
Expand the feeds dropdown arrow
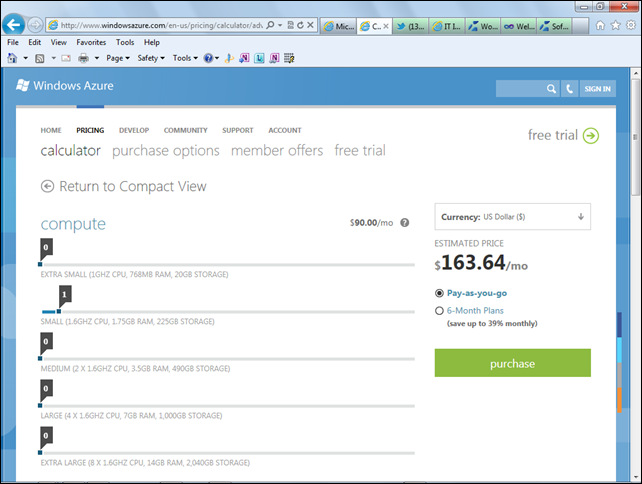(53, 58)
